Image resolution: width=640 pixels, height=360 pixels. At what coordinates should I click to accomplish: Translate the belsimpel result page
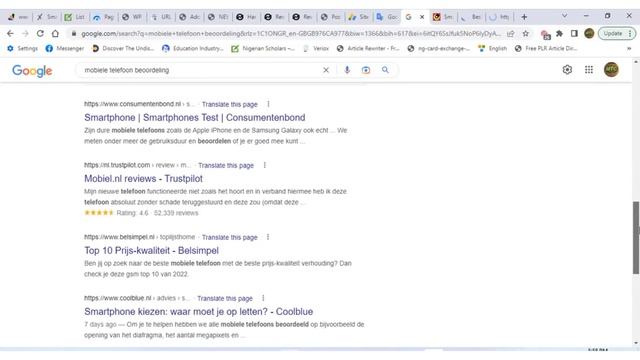pos(229,238)
